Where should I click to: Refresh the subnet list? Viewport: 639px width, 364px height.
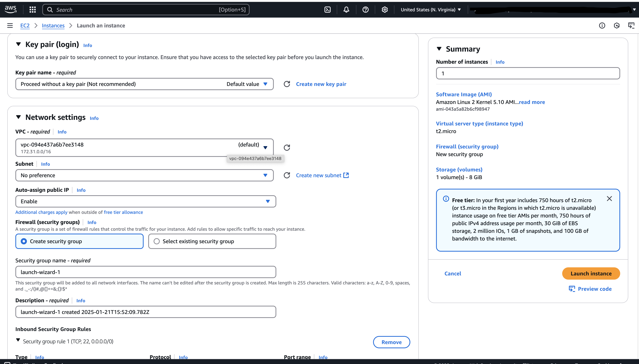287,175
